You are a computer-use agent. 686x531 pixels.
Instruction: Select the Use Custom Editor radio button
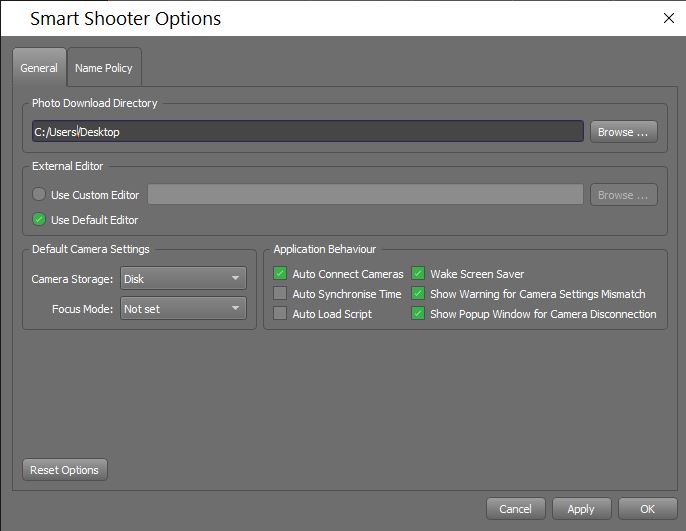pyautogui.click(x=39, y=194)
